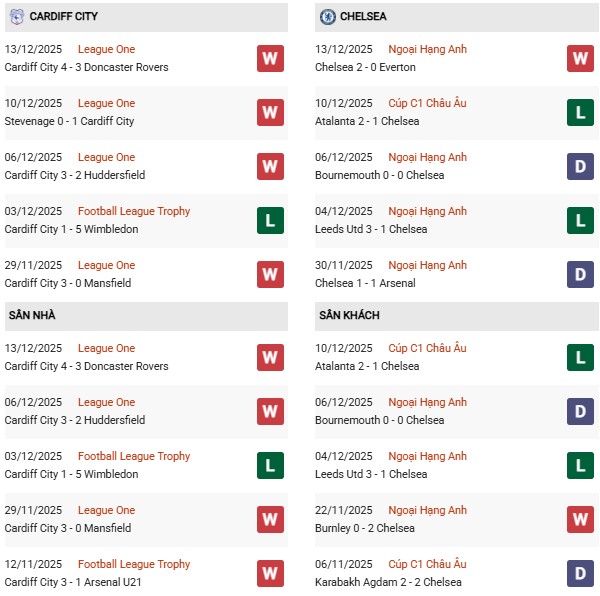Click W badge for Arsenal U21 match
The height and width of the screenshot is (596, 600).
click(270, 574)
